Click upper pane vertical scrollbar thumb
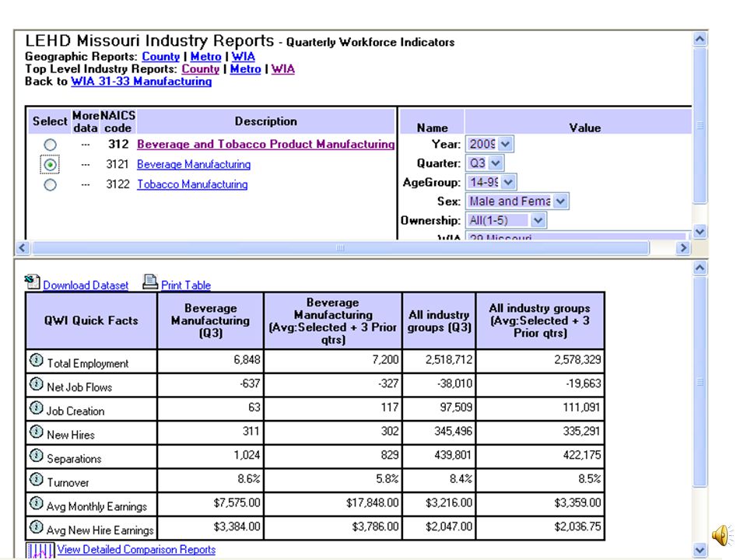The width and height of the screenshot is (747, 560). pos(700,126)
